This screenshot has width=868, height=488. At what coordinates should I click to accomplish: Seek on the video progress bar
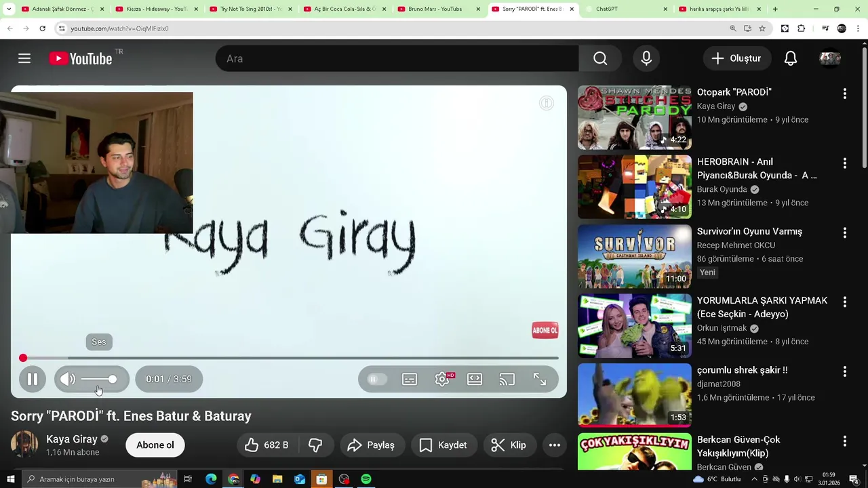[x=290, y=358]
